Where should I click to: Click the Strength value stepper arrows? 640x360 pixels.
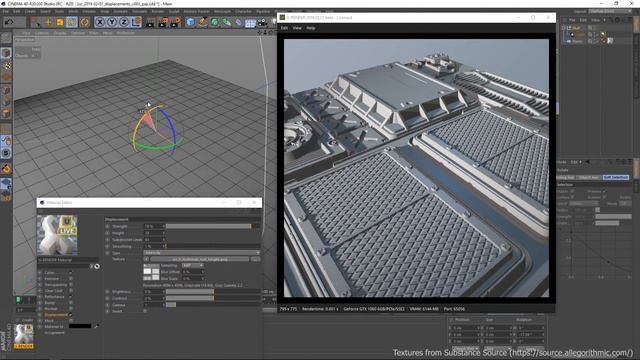click(164, 226)
